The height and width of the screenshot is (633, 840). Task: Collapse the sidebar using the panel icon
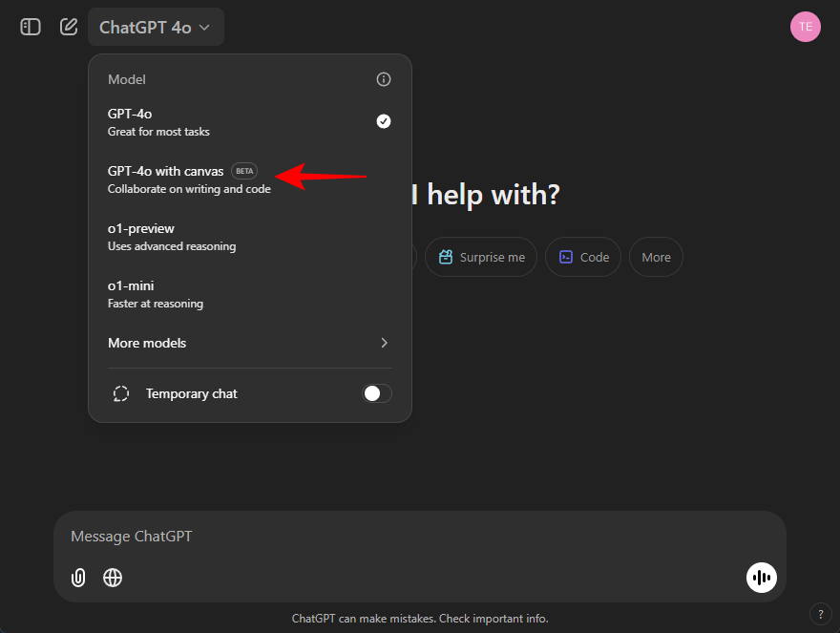[x=30, y=27]
